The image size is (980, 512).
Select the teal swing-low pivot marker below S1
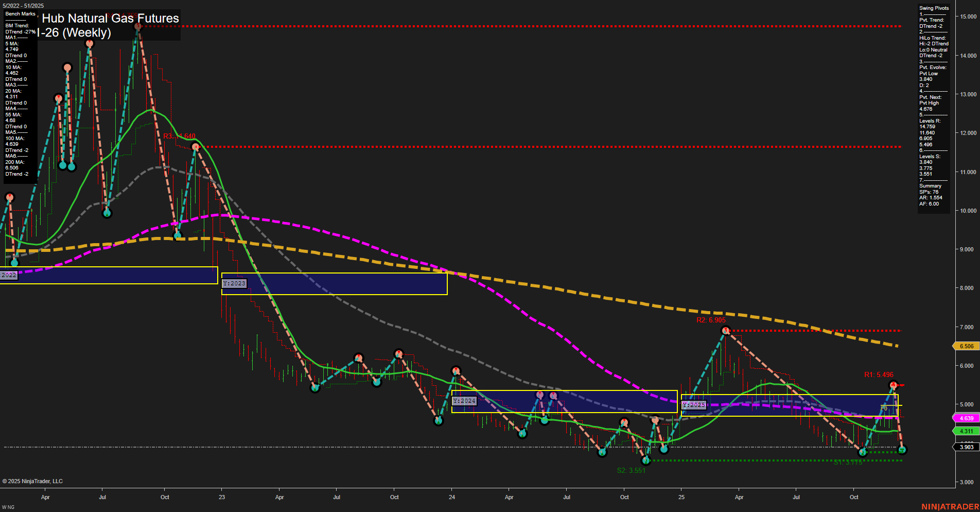pos(864,452)
